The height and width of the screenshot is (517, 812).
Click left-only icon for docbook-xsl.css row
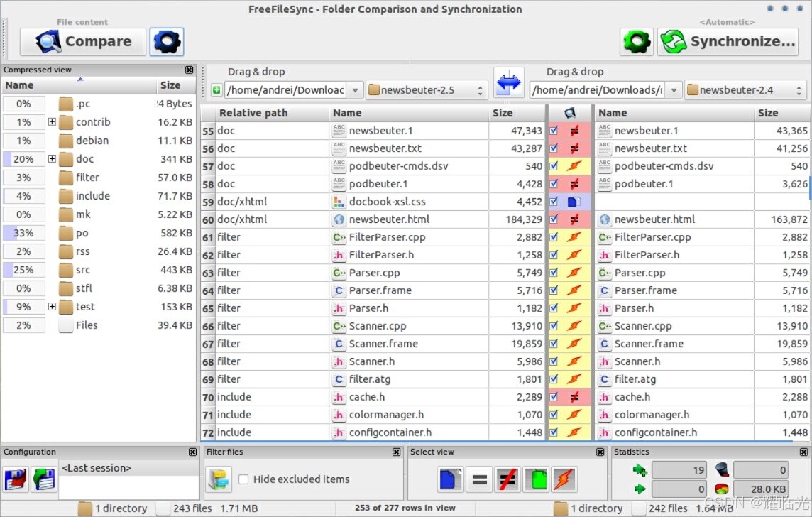click(x=574, y=202)
